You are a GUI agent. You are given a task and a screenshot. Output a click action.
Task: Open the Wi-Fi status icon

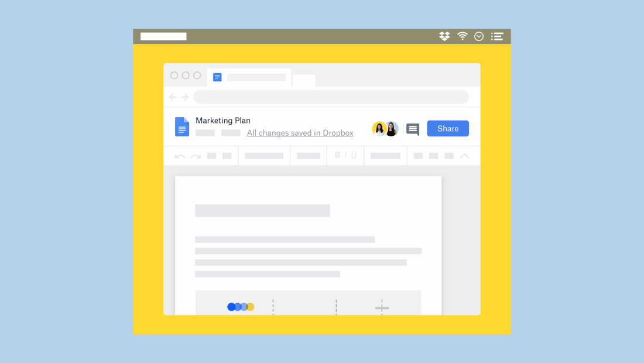tap(463, 36)
